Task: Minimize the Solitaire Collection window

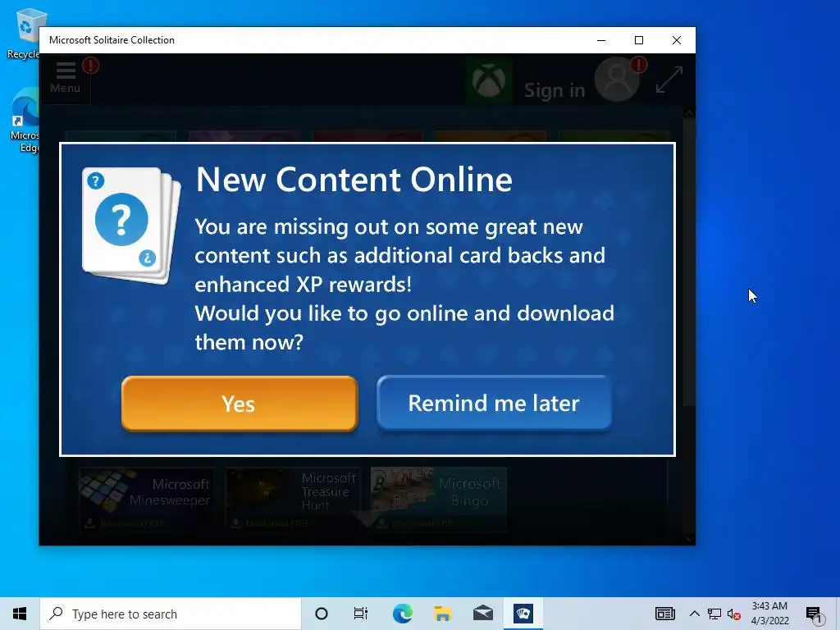Action: (601, 40)
